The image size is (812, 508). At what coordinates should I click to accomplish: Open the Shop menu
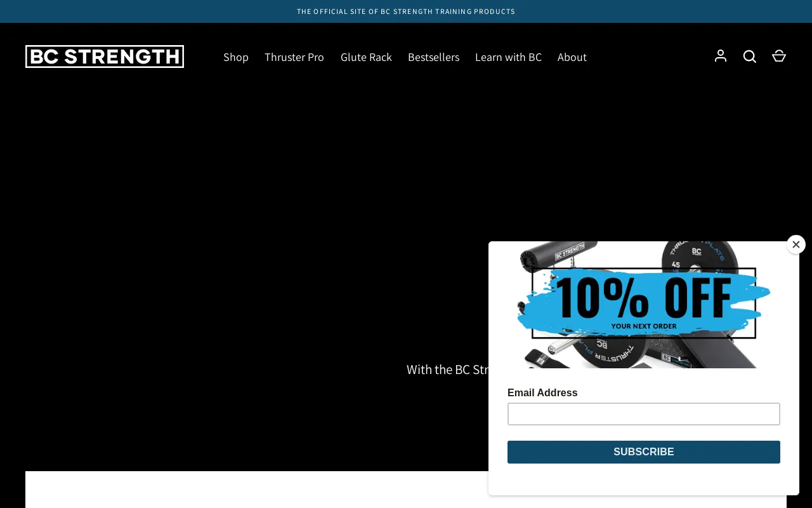pos(236,57)
